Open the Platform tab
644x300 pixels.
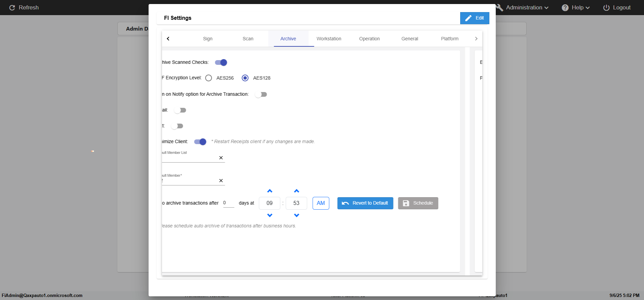click(x=449, y=39)
